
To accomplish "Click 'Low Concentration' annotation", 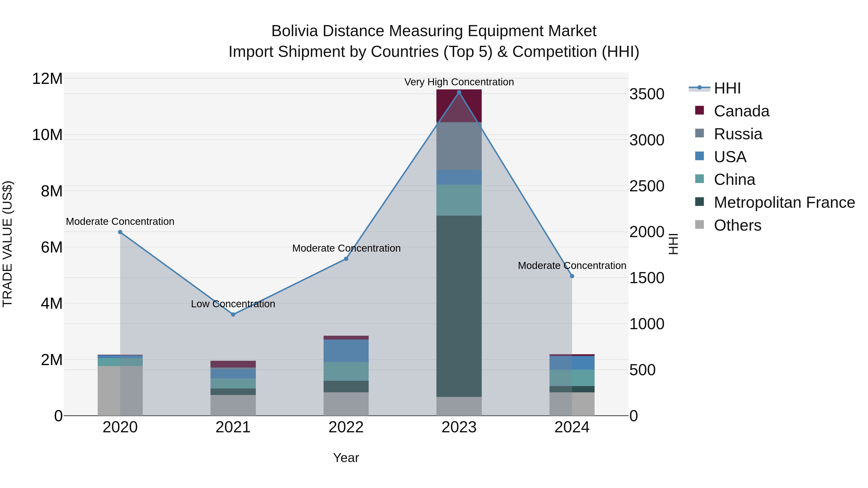I will pyautogui.click(x=233, y=304).
